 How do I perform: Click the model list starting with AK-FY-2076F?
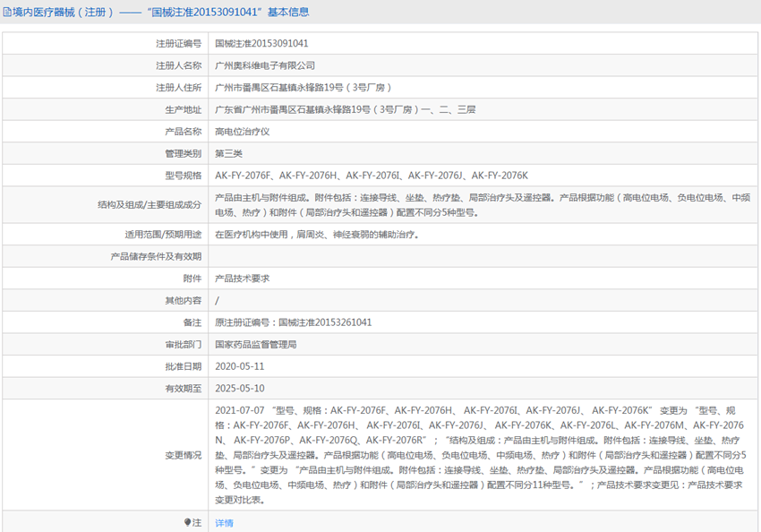coord(372,176)
